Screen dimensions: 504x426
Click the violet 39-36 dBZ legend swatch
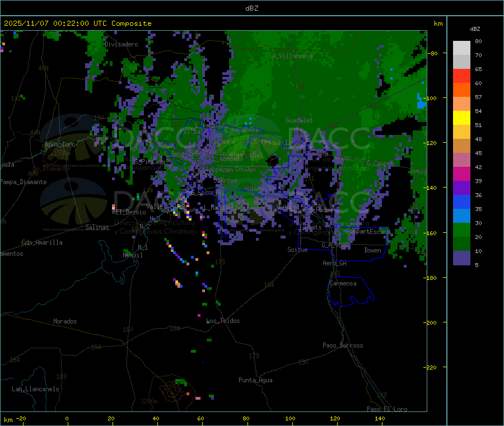click(461, 188)
